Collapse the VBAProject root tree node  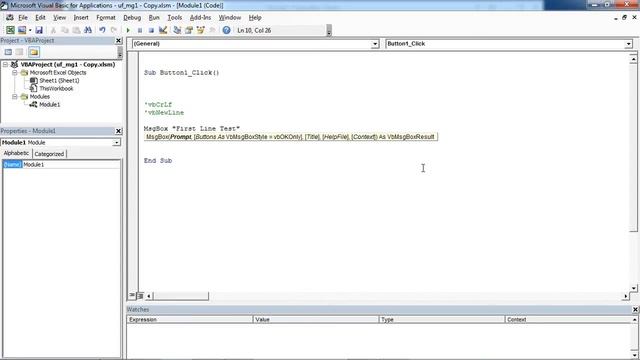(6, 64)
